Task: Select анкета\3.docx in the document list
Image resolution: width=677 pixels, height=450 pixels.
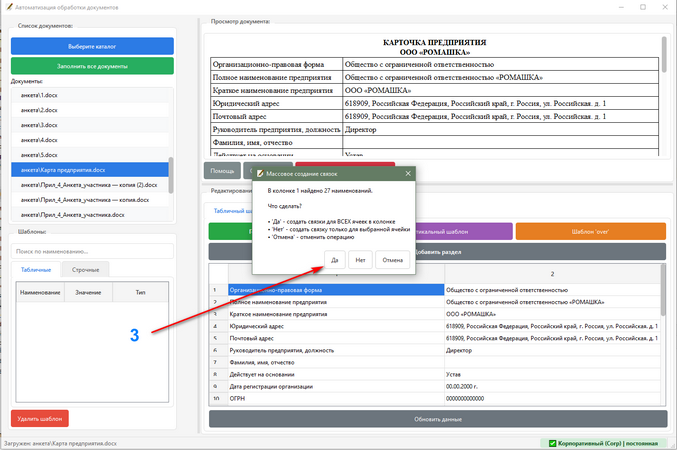Action: pyautogui.click(x=90, y=125)
